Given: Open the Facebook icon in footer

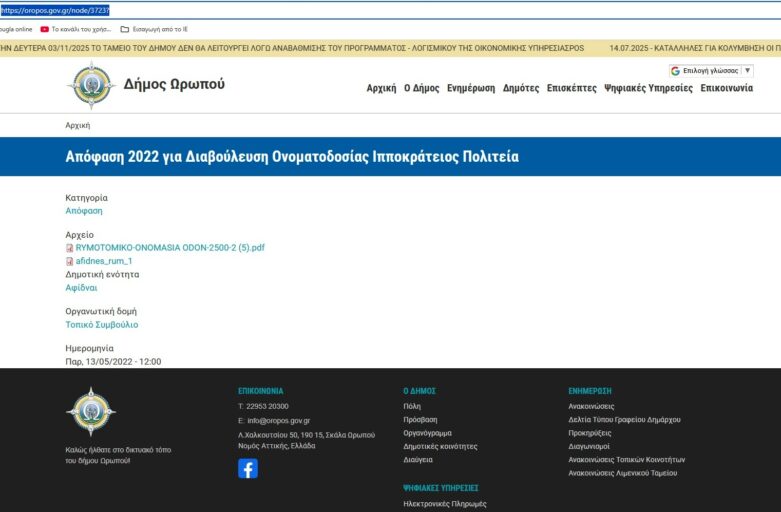Looking at the screenshot, I should [x=248, y=469].
